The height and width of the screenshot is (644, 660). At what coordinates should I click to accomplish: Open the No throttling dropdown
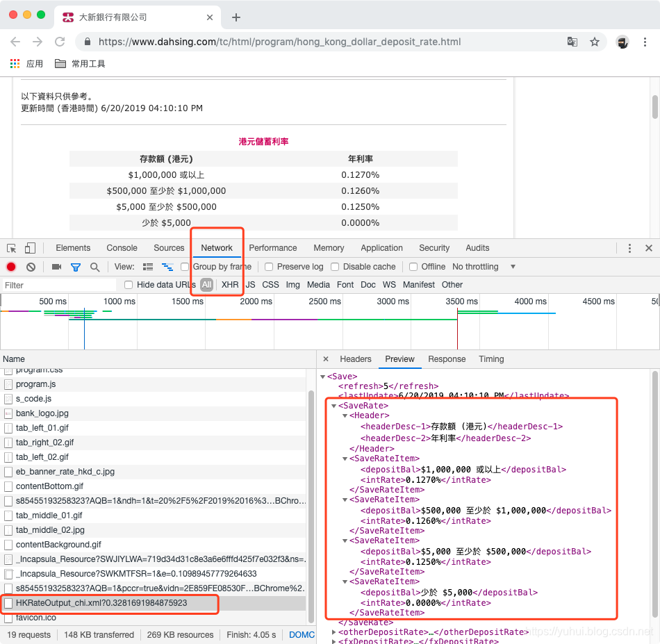click(x=484, y=267)
